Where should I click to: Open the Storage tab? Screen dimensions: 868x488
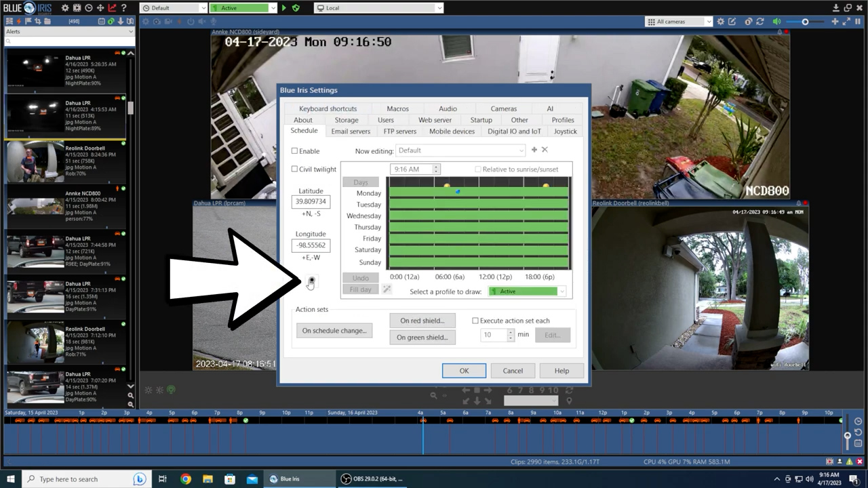346,120
